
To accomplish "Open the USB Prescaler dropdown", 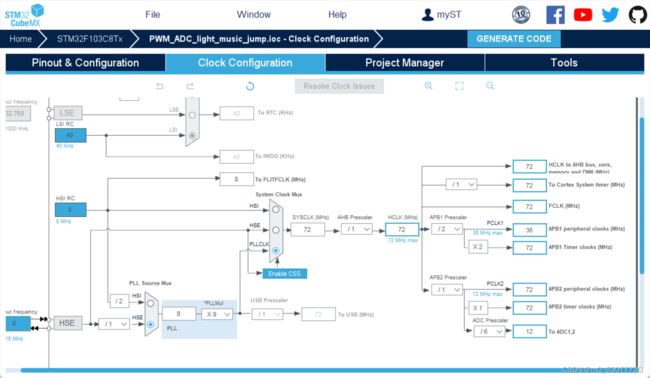I will (267, 314).
